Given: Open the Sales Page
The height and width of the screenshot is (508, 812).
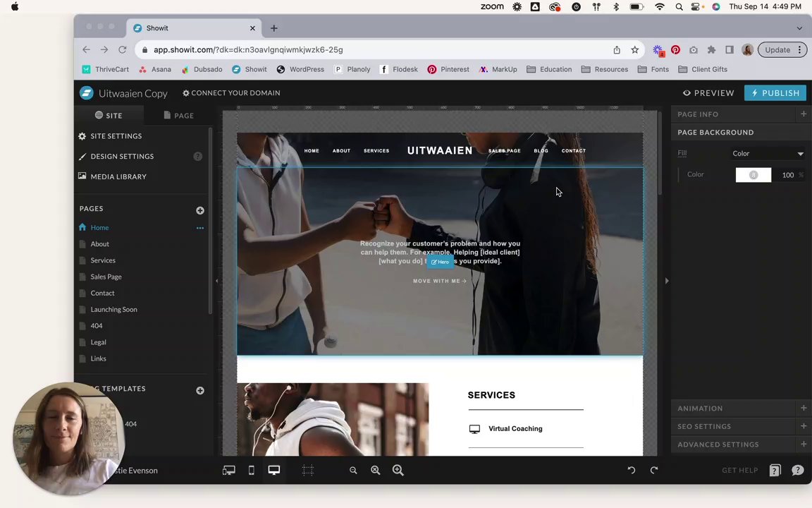Looking at the screenshot, I should click(x=106, y=277).
